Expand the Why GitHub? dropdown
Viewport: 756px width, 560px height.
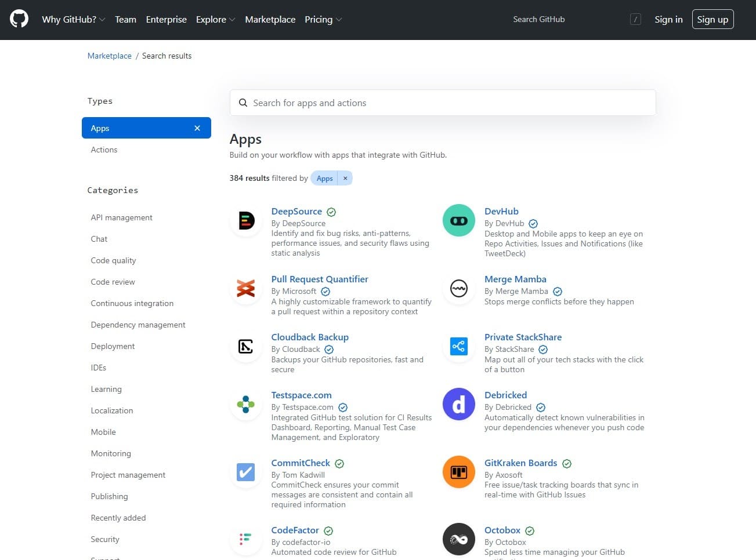[x=73, y=19]
